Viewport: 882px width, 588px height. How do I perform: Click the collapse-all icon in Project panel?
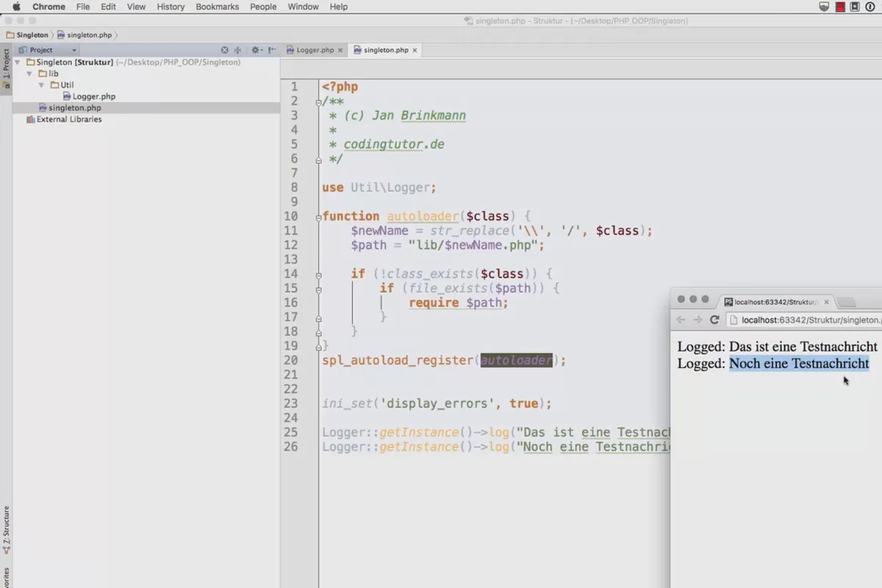(x=238, y=50)
